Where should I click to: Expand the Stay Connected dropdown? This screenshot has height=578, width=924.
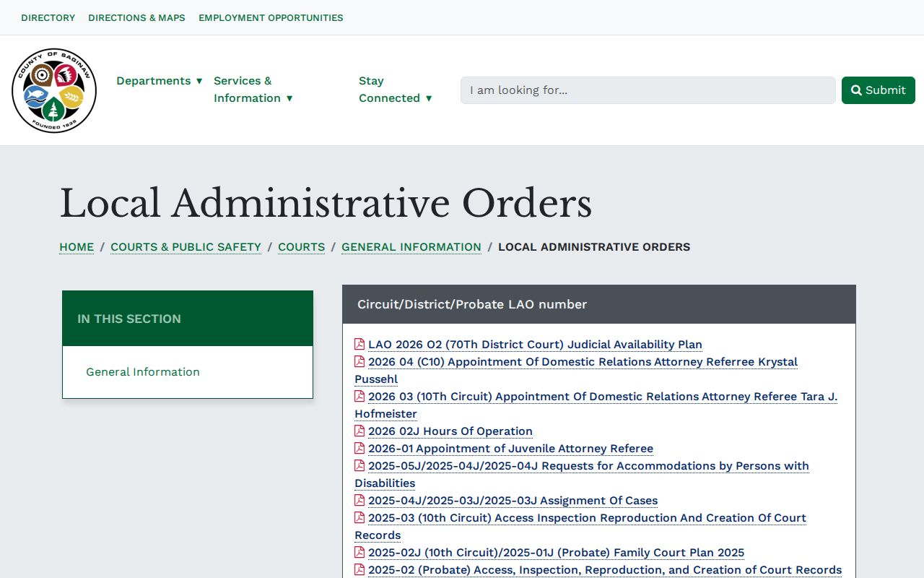coord(396,90)
